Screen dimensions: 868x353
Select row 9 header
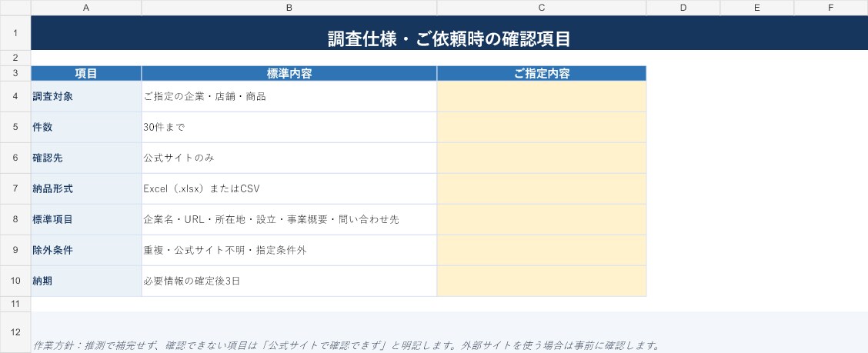point(15,250)
